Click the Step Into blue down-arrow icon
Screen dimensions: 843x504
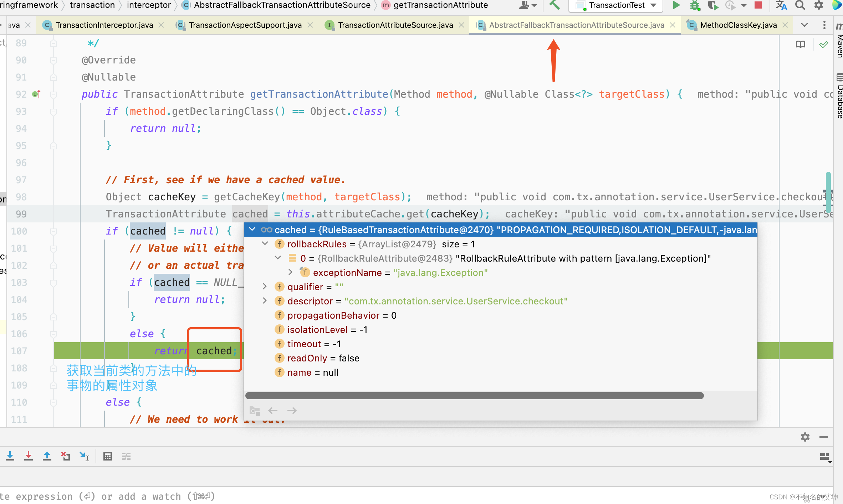pyautogui.click(x=10, y=456)
